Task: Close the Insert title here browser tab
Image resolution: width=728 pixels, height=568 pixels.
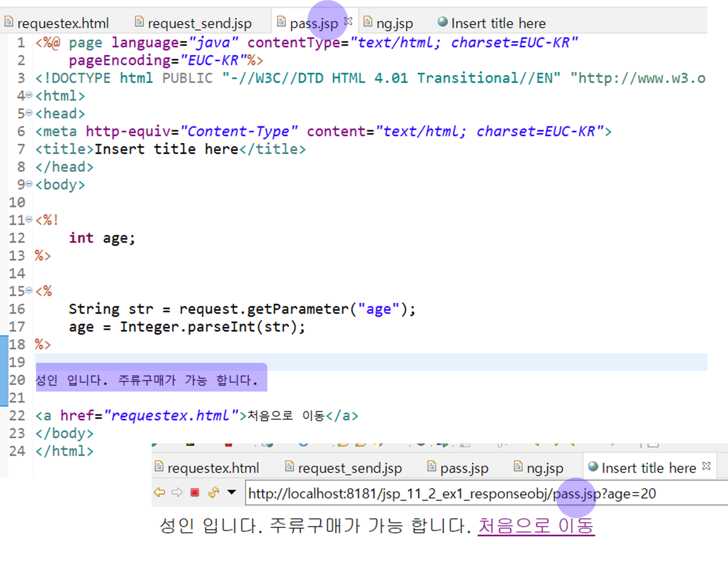Action: (x=707, y=466)
